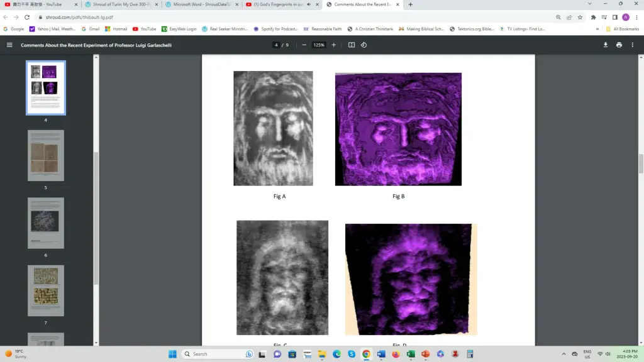Open Firefox from the taskbar
This screenshot has height=362, width=644.
(396, 354)
